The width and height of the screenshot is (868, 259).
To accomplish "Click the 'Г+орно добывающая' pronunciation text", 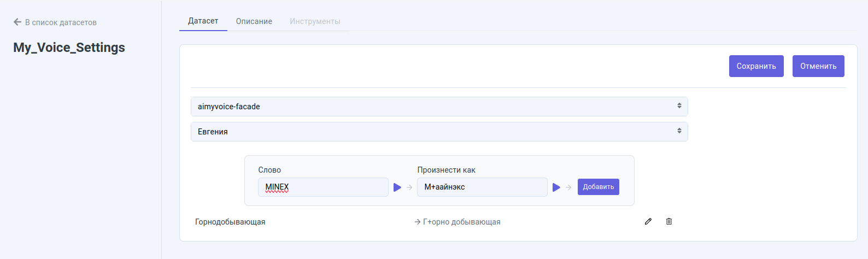I will coord(462,222).
